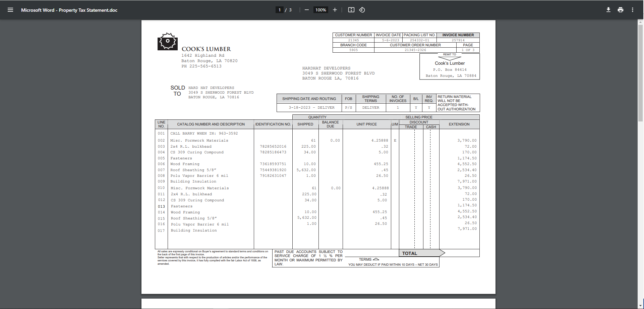The width and height of the screenshot is (644, 309).
Task: Select line 013 'Fasteners' description
Action: tap(182, 206)
